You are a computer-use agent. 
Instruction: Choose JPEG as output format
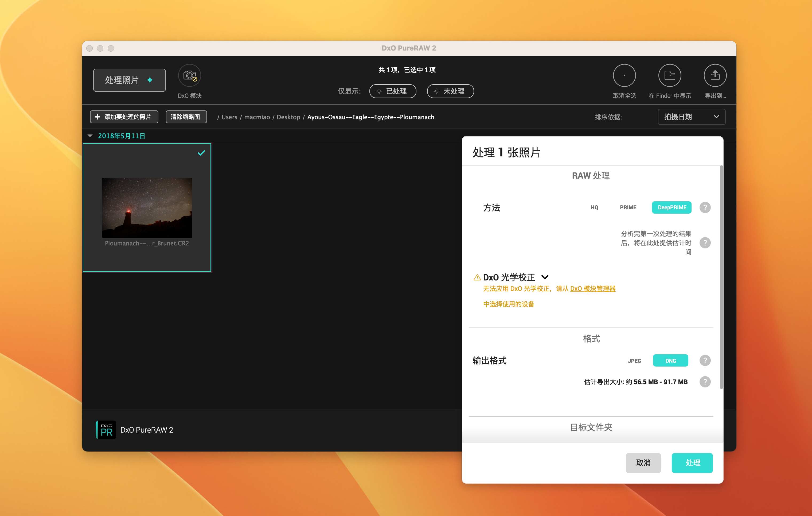point(634,361)
